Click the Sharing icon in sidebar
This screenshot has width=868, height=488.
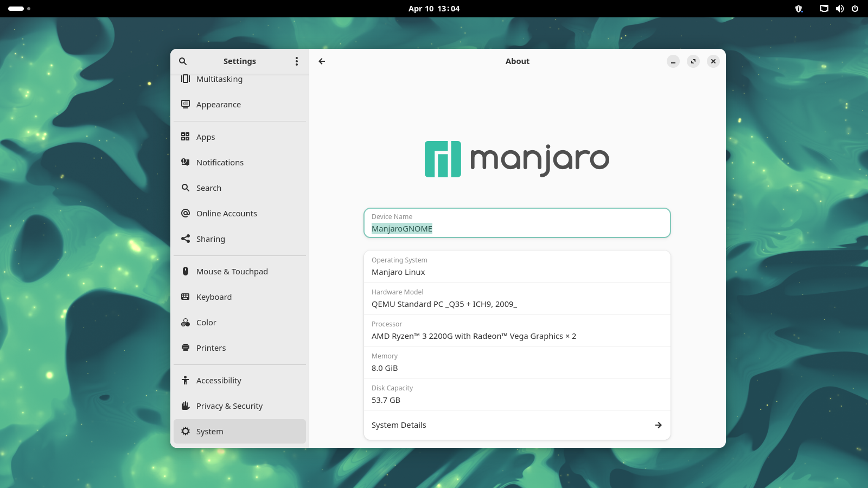click(186, 239)
